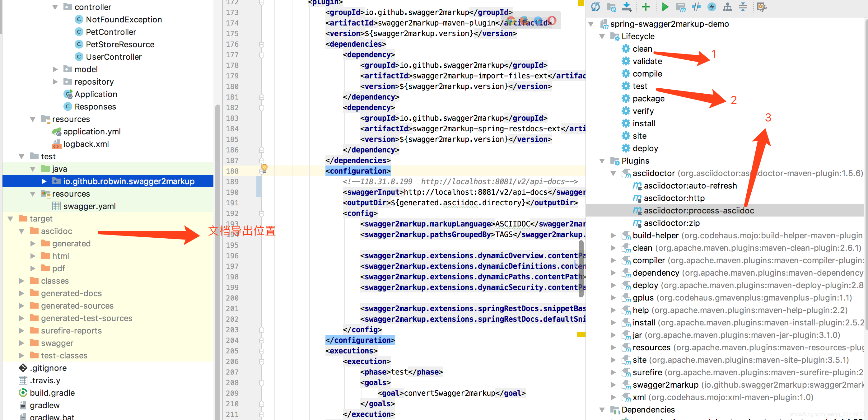Click build.gradle file icon
The image size is (868, 420).
(x=23, y=393)
